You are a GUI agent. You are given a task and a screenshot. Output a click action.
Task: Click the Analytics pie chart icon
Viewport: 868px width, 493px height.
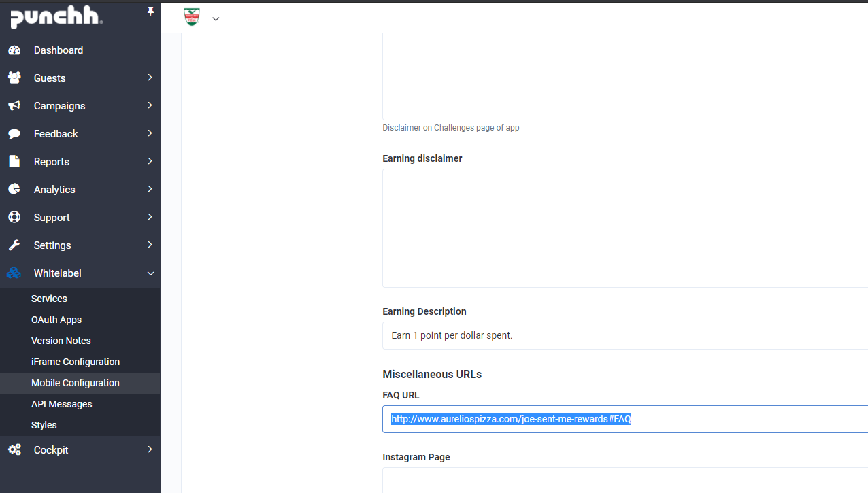[14, 190]
